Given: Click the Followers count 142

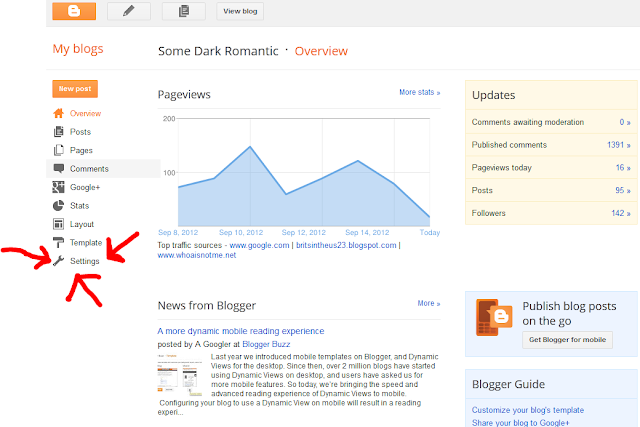Looking at the screenshot, I should point(621,213).
